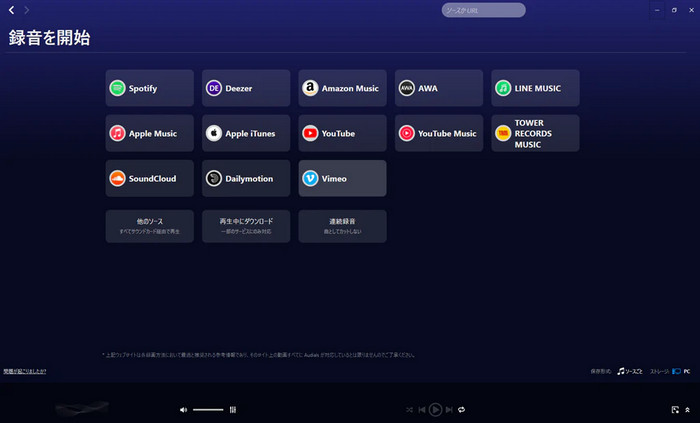Click the 他のソース button
Image resolution: width=700 pixels, height=423 pixels.
point(149,225)
